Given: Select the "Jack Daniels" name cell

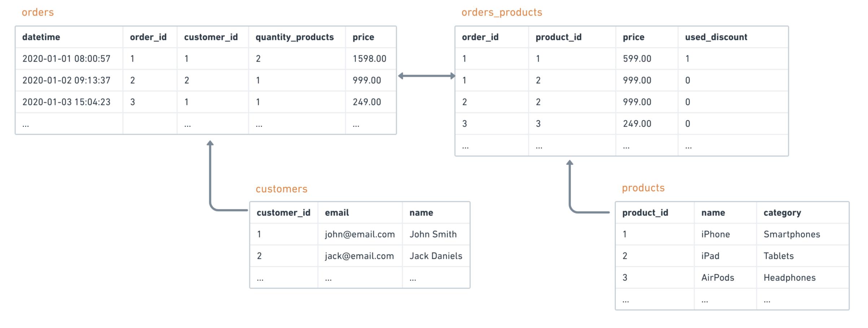Looking at the screenshot, I should click(435, 256).
